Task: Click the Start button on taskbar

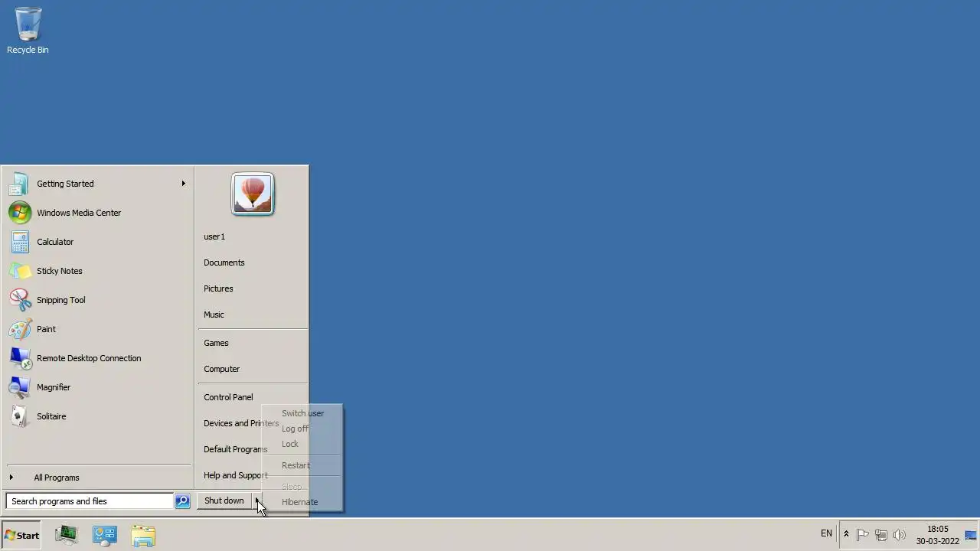Action: click(x=21, y=536)
